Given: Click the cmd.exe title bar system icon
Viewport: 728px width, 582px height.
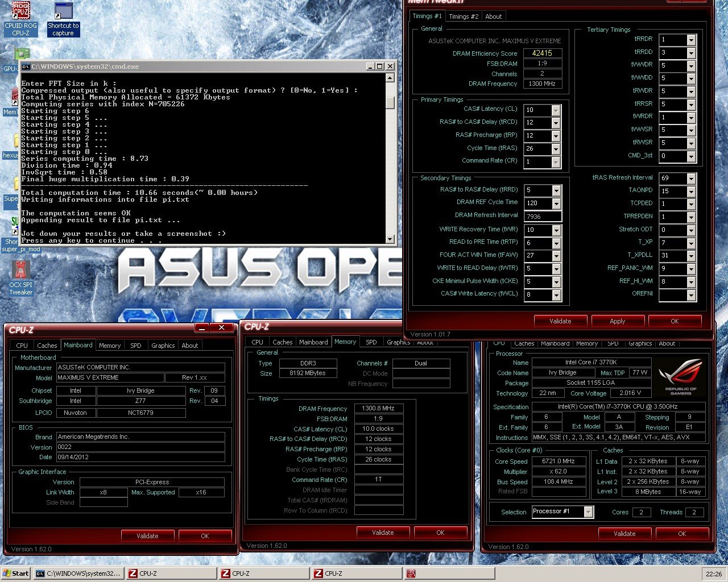Looking at the screenshot, I should tap(26, 66).
